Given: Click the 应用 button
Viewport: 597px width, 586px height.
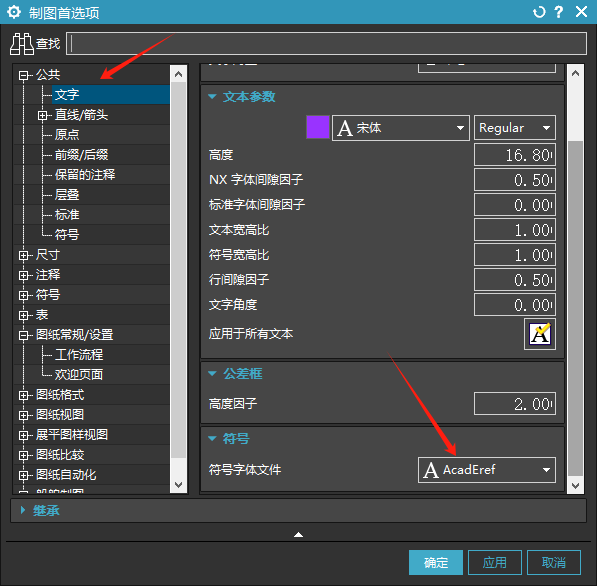Looking at the screenshot, I should coord(495,562).
